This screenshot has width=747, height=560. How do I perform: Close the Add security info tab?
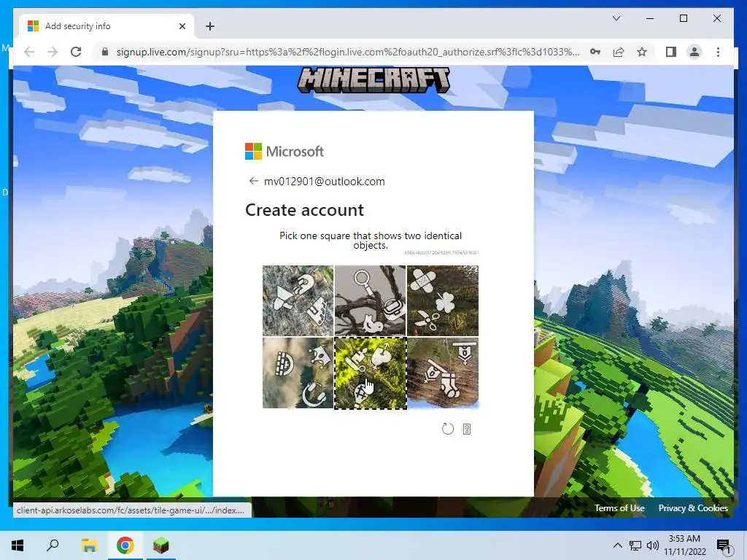coord(182,26)
